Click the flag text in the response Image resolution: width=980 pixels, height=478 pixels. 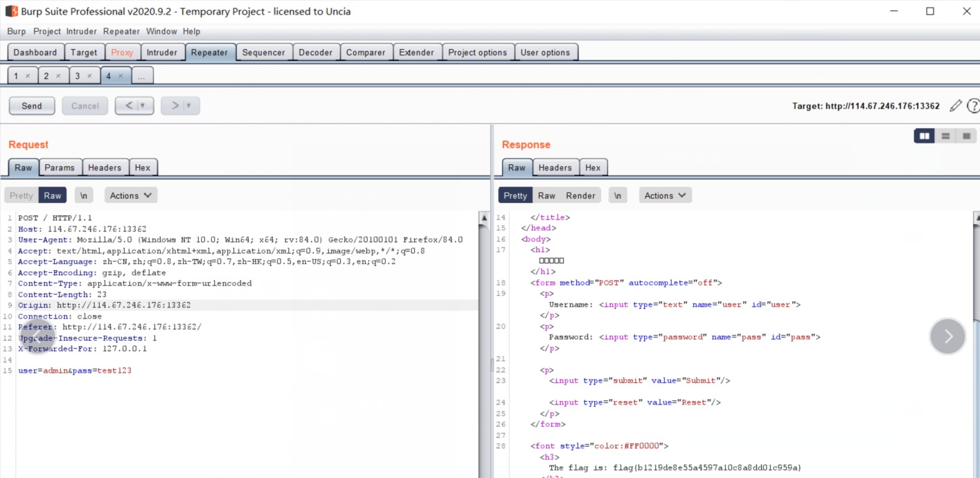click(x=675, y=468)
